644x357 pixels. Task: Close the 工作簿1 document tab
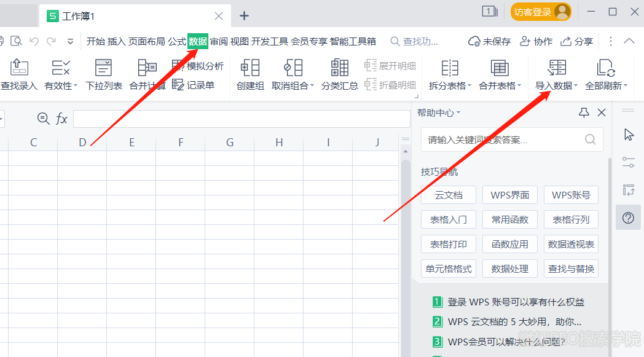click(x=219, y=16)
